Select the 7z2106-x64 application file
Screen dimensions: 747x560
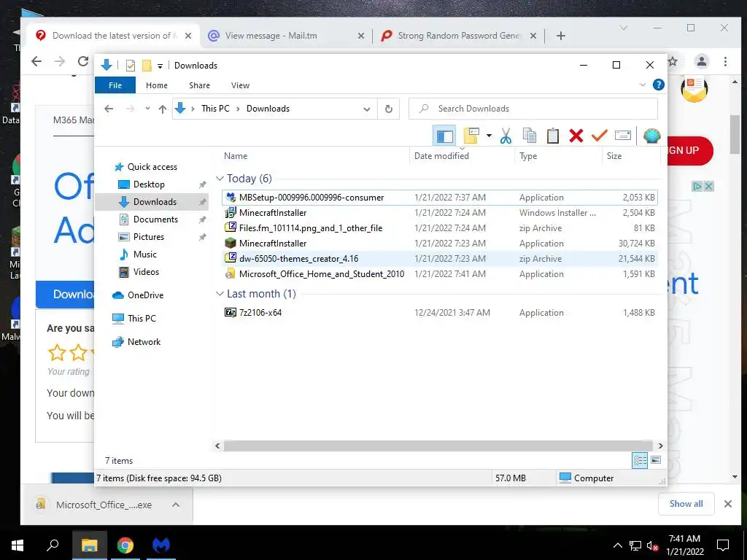(x=440, y=313)
